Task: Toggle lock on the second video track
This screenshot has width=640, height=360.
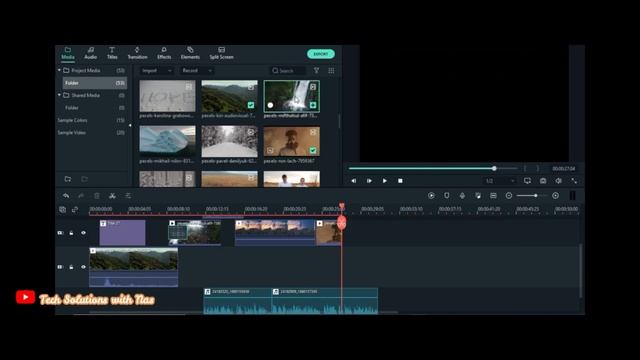Action: (71, 267)
